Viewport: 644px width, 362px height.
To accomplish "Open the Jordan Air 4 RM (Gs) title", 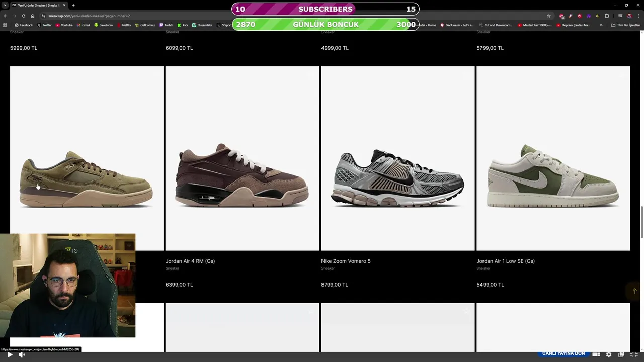I will (190, 261).
